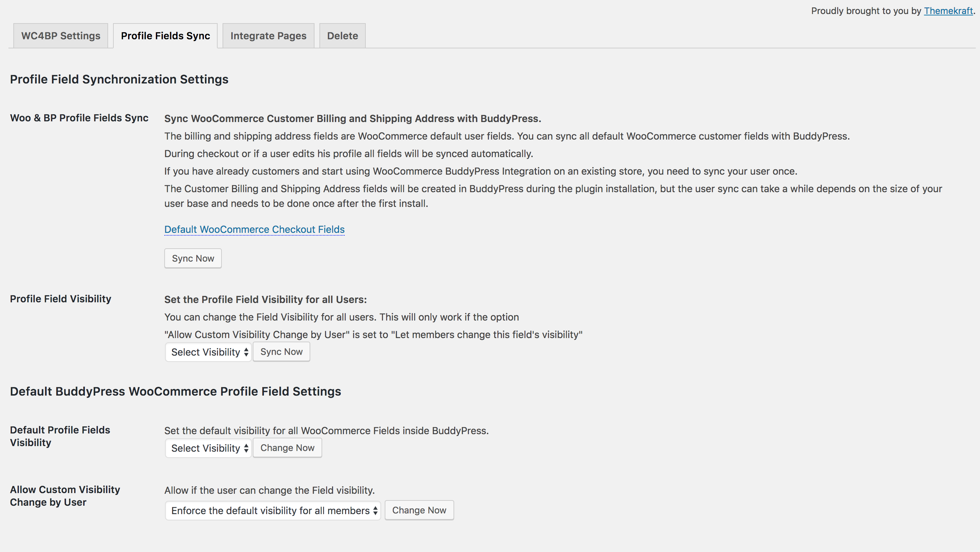Click the Allow Custom Visibility Change label
The height and width of the screenshot is (552, 980).
pos(65,495)
